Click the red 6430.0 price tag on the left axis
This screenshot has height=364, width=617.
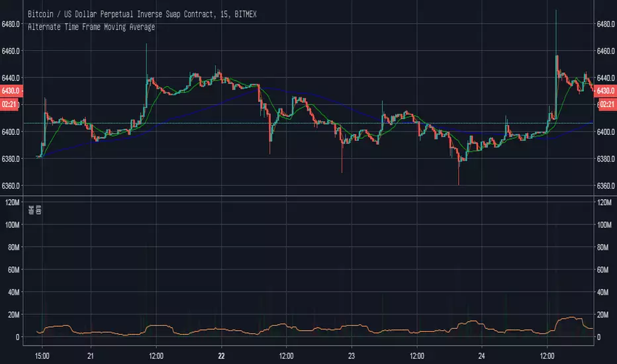pos(11,91)
